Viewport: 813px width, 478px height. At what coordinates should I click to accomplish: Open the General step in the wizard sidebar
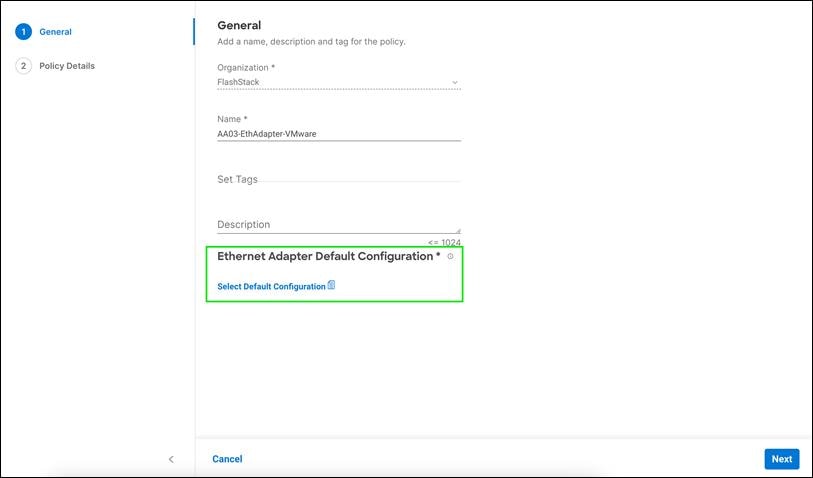click(x=55, y=32)
